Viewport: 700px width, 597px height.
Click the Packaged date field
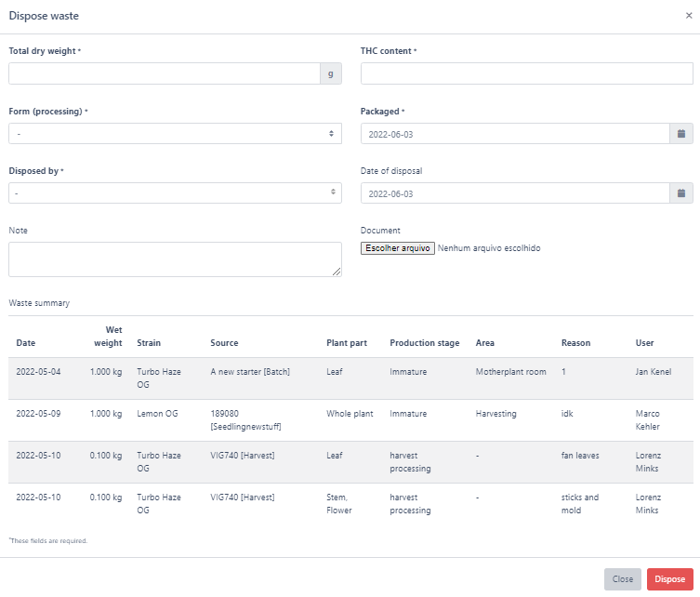click(x=514, y=134)
